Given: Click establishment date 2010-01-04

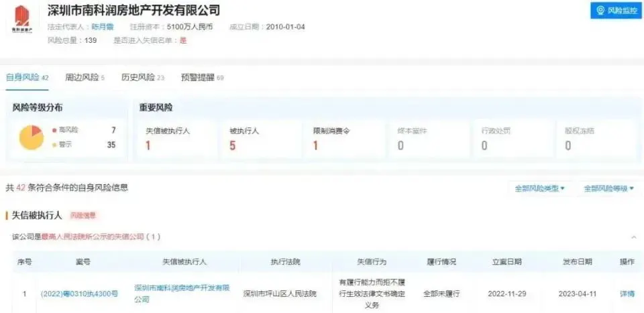Looking at the screenshot, I should click(x=286, y=27).
